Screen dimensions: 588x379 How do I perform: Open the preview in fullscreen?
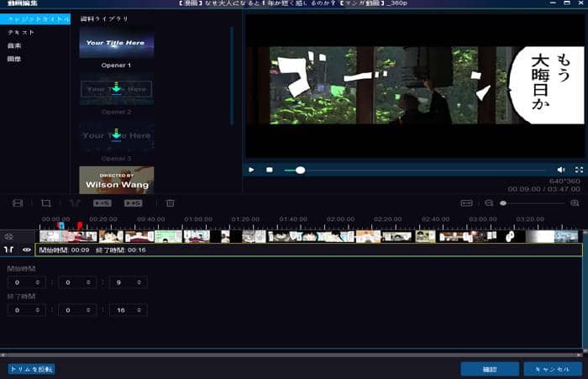(x=579, y=170)
